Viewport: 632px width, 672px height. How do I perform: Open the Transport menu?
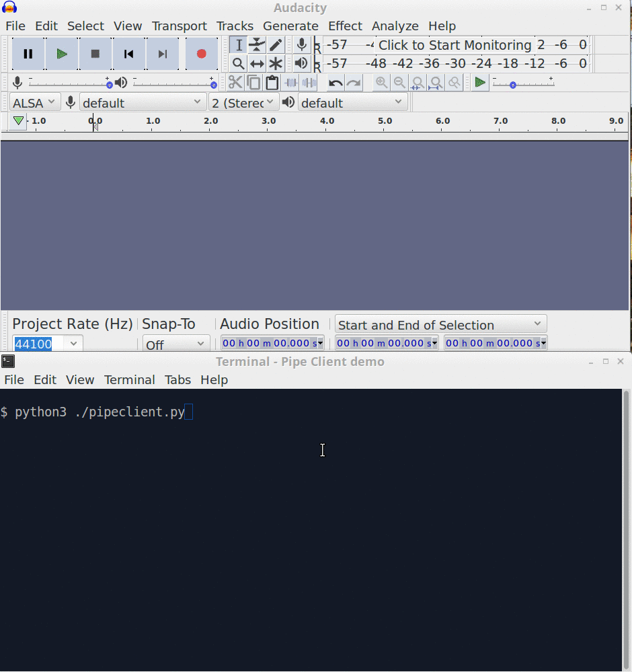(x=179, y=26)
